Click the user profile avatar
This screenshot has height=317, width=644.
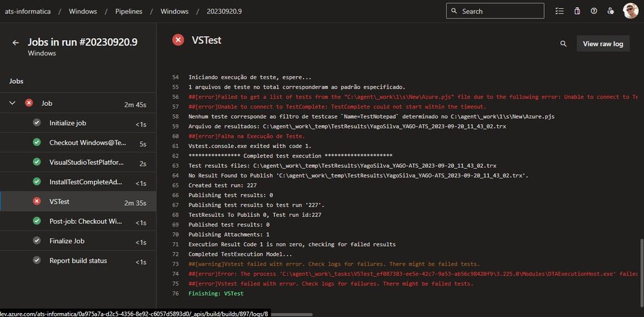pos(630,11)
